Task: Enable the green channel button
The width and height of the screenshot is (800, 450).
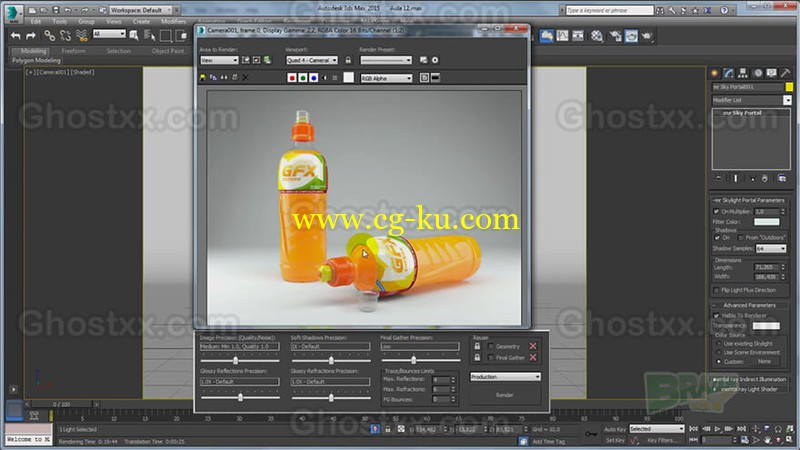Action: (x=303, y=78)
